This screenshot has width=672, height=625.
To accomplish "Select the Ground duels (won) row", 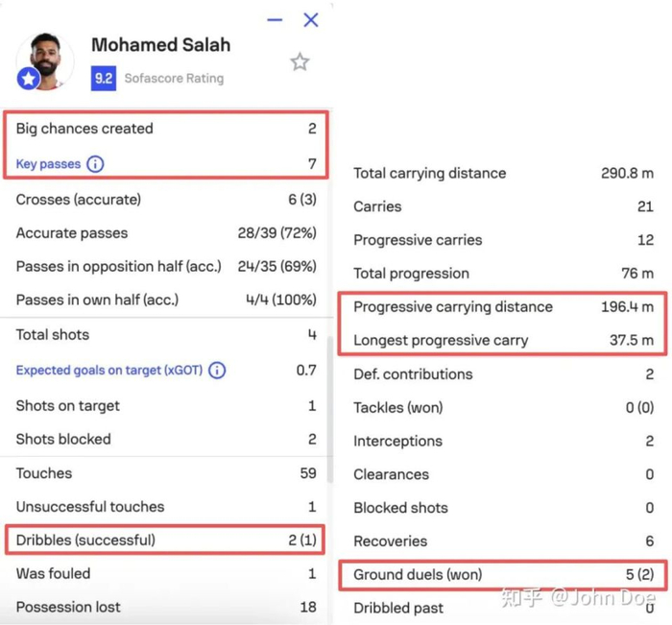I will point(502,575).
